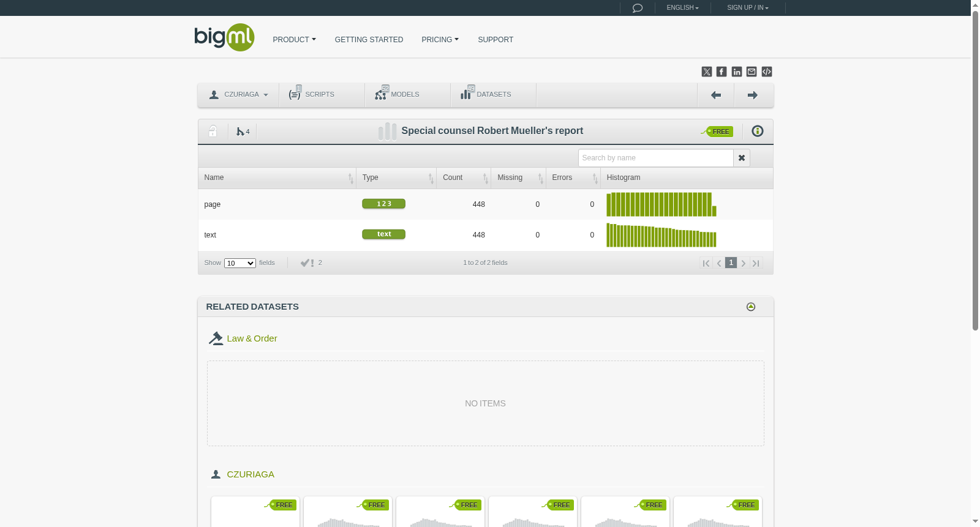Switch to the DATASETS tab
This screenshot has width=980, height=527.
(x=493, y=95)
